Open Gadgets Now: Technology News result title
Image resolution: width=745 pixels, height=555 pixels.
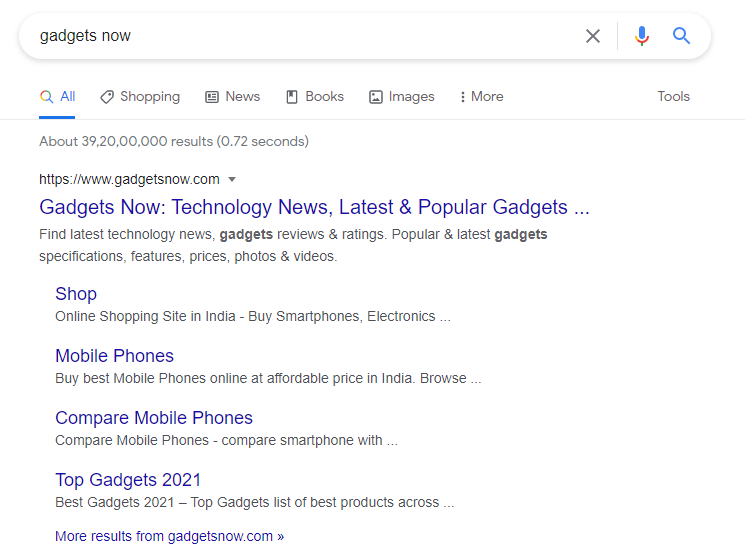click(314, 207)
